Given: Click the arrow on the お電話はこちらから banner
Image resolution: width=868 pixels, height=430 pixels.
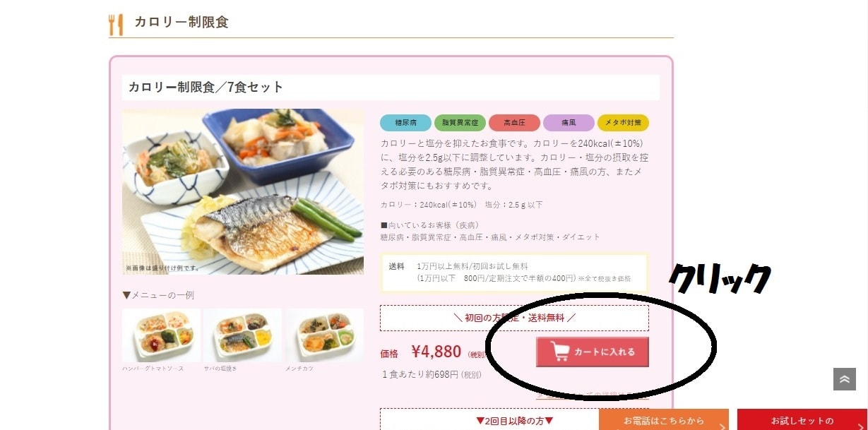Looking at the screenshot, I should tap(722, 426).
